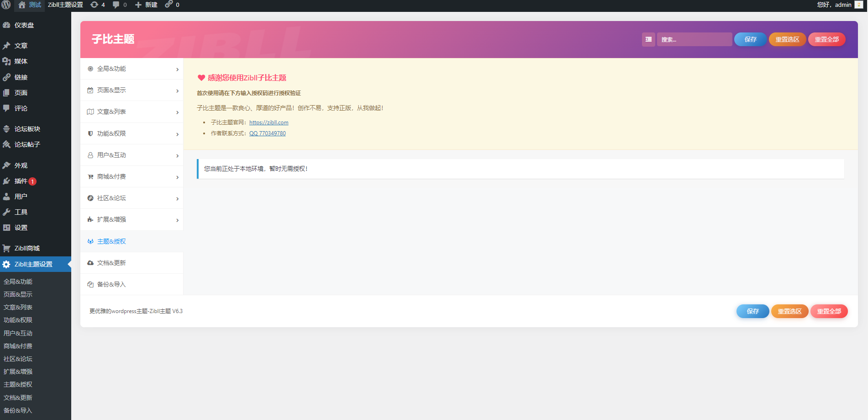Click the 设置 sliders icon
The image size is (868, 420).
point(6,228)
